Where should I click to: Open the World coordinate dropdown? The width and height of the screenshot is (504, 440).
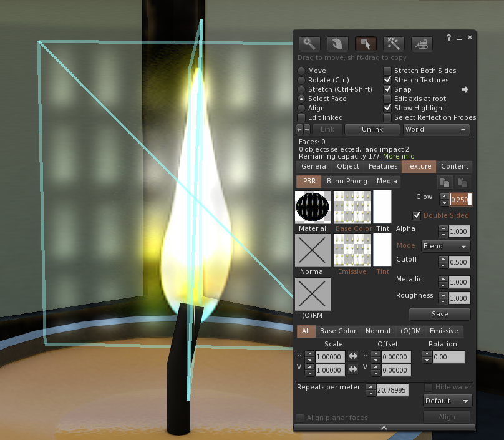pos(437,130)
